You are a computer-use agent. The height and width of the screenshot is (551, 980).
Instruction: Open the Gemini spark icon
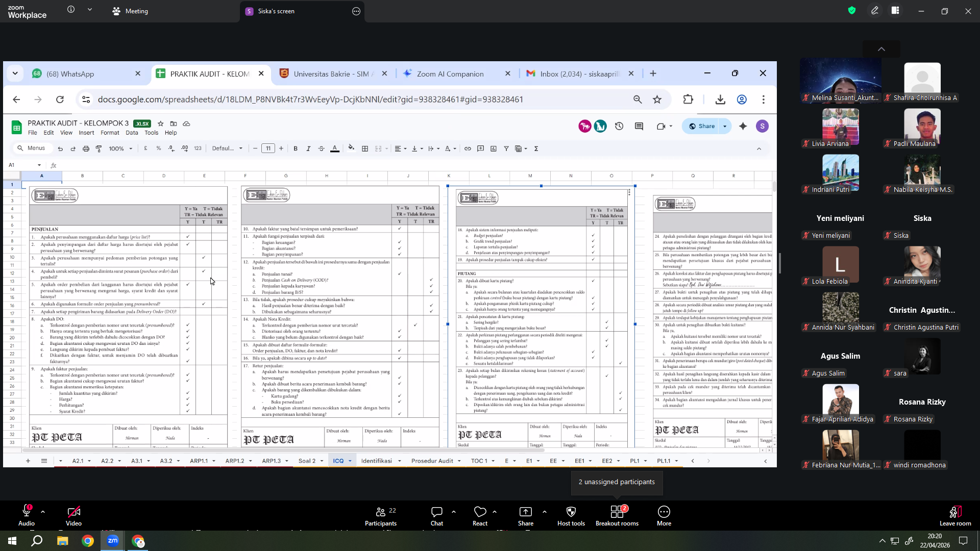[743, 126]
